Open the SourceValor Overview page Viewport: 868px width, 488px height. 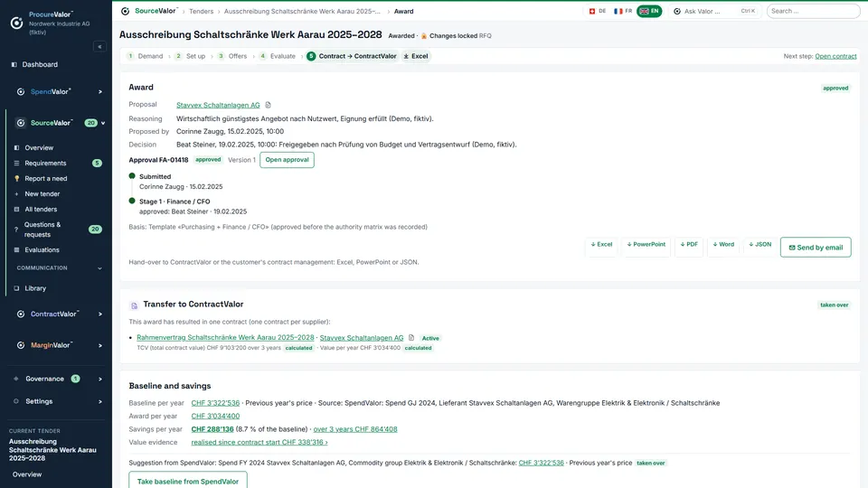39,147
